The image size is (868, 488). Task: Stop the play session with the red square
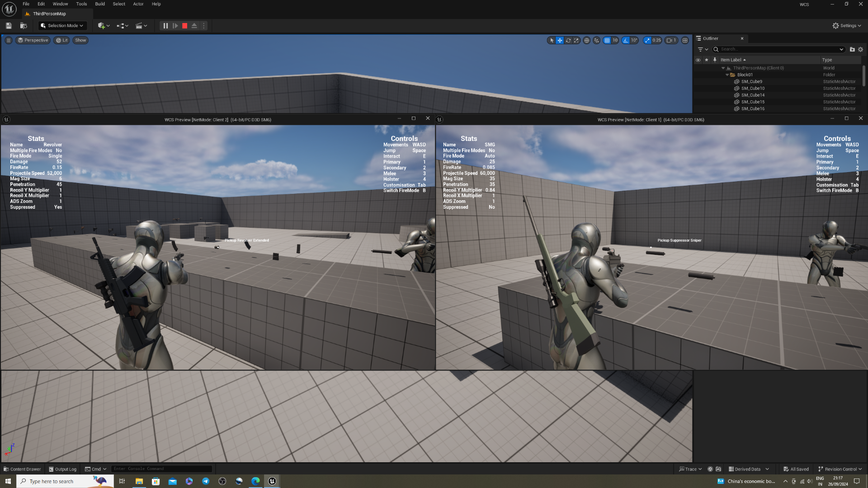tap(185, 26)
